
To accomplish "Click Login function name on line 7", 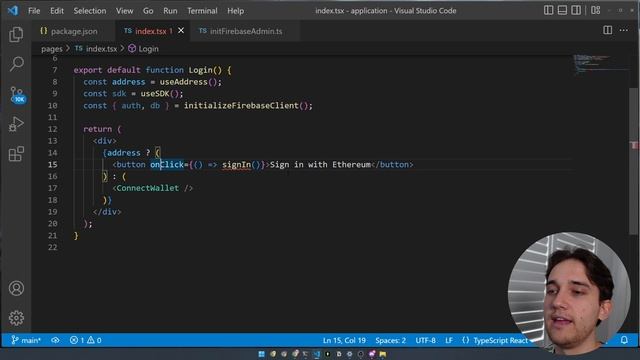I will tap(200, 70).
